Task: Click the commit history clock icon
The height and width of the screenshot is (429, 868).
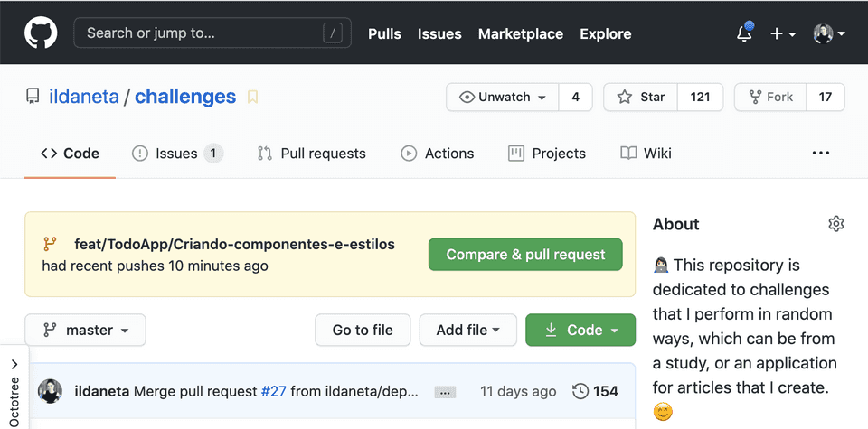Action: pyautogui.click(x=580, y=391)
